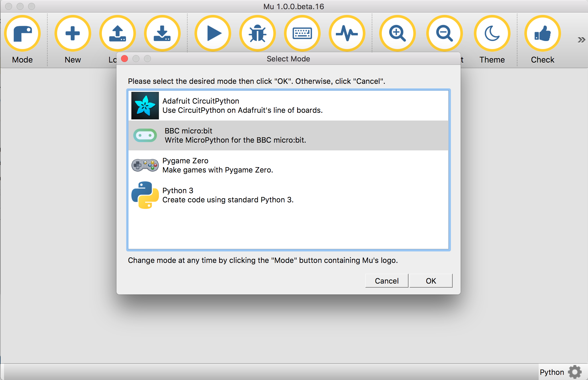The image size is (588, 380).
Task: Click the Cancel button
Action: [386, 281]
